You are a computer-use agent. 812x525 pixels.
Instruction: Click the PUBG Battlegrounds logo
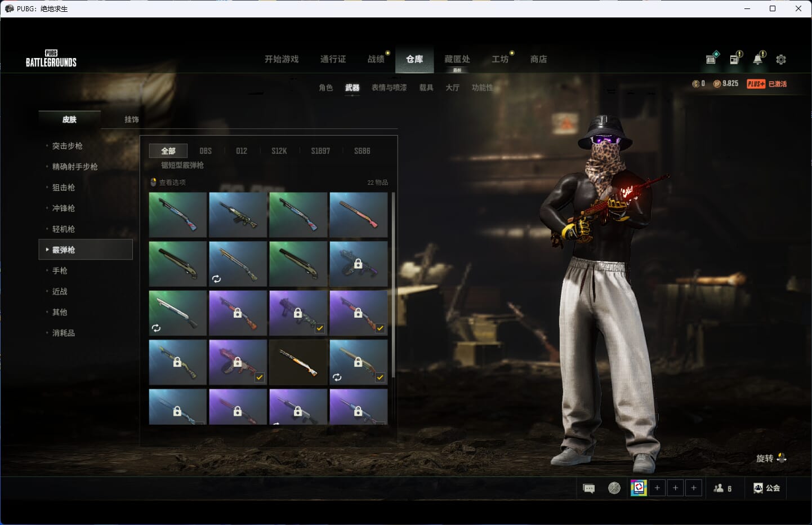pos(51,59)
